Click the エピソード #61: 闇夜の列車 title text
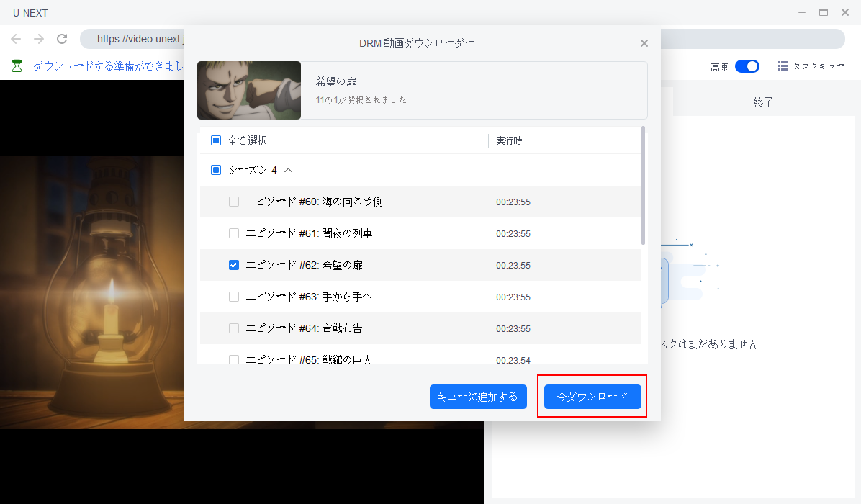Viewport: 861px width, 504px height. [309, 233]
